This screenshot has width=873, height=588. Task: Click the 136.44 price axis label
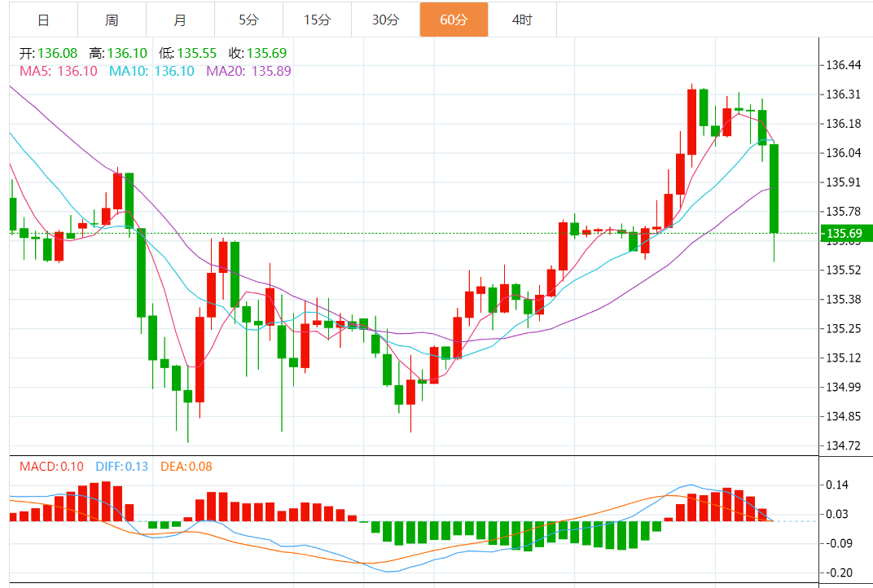click(x=844, y=65)
